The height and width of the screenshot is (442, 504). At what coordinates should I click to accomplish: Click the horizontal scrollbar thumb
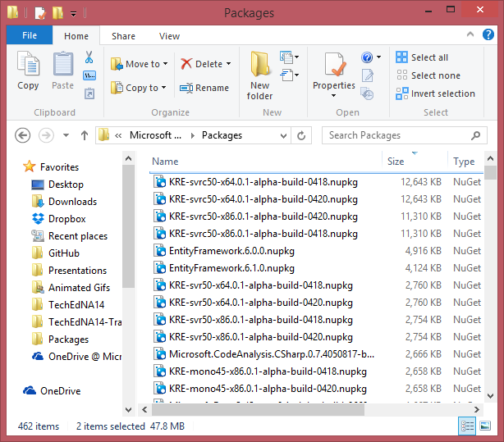click(x=258, y=409)
